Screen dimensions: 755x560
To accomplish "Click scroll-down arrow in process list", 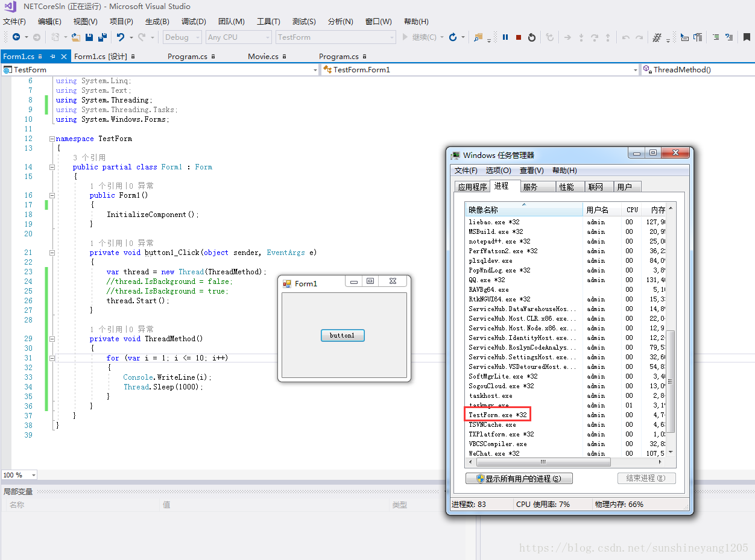I will [x=670, y=453].
